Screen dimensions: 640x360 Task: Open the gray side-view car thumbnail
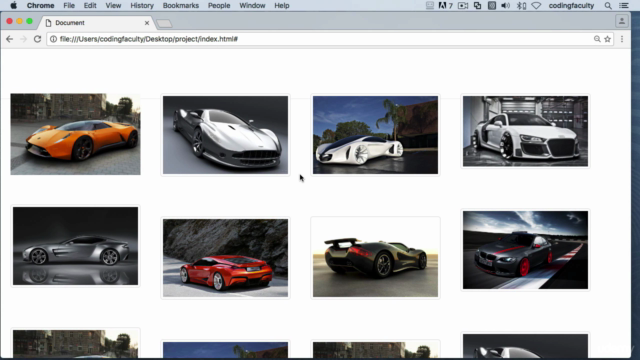(x=76, y=246)
